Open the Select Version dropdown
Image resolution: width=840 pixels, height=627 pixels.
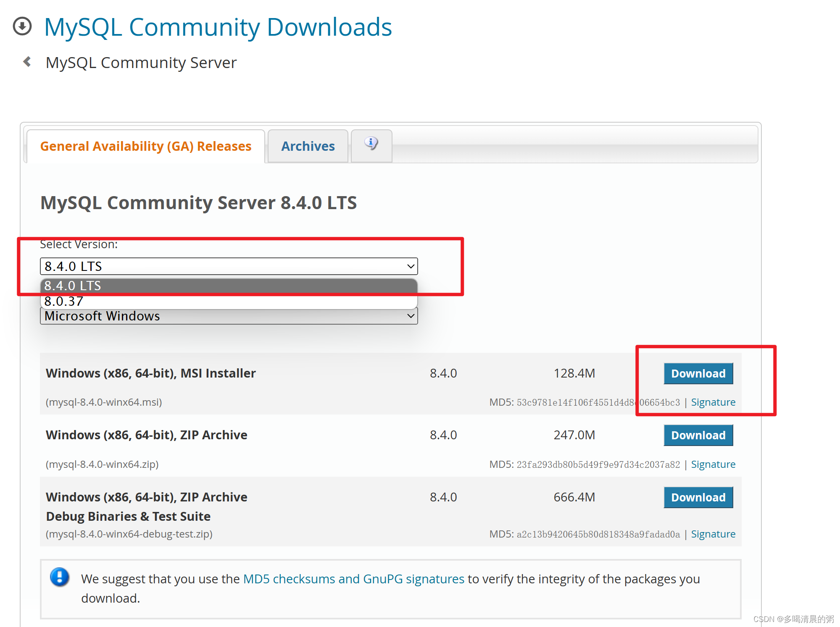[229, 266]
